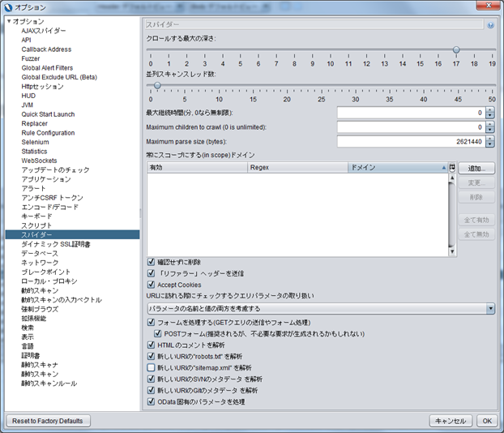504x433 pixels.
Task: Toggle robots.txt parsing checkbox
Action: 151,356
